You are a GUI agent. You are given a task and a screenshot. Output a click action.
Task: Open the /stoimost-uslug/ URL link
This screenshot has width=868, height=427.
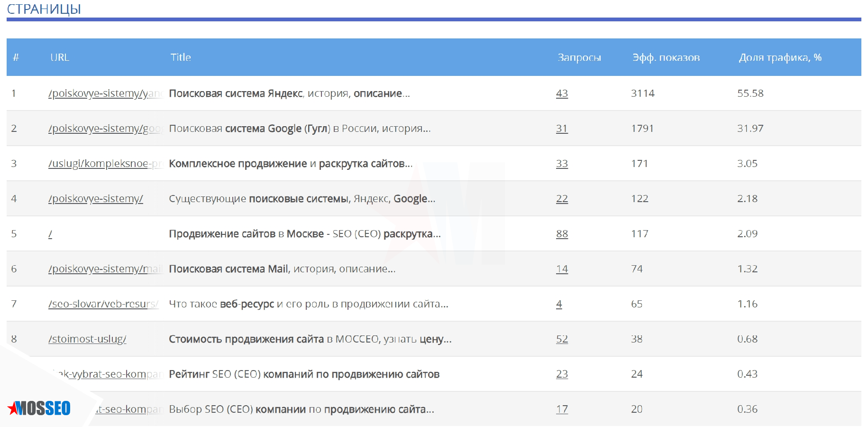87,339
